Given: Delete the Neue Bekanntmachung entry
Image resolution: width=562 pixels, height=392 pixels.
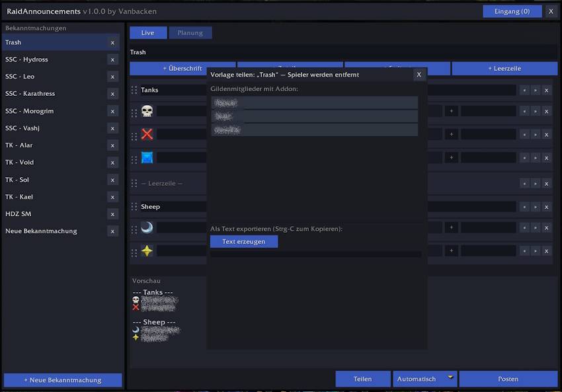Looking at the screenshot, I should [x=112, y=231].
